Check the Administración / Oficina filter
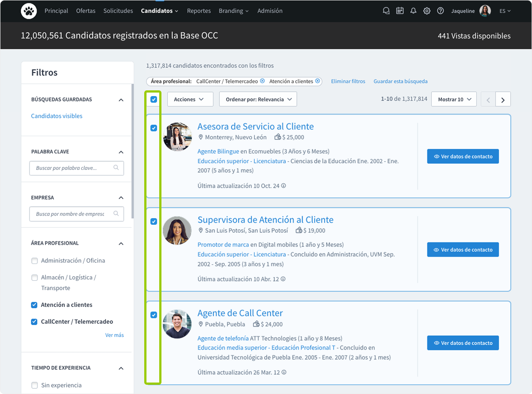This screenshot has width=532, height=394. [34, 261]
